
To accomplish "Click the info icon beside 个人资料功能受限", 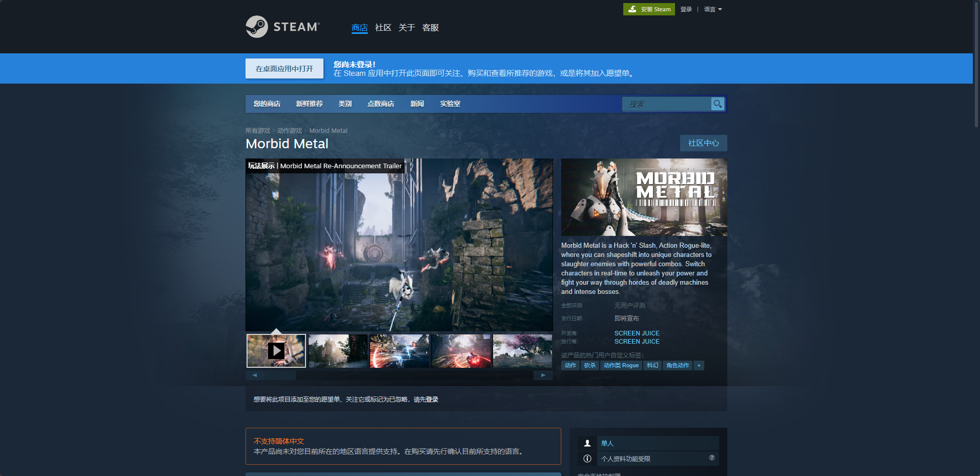I will (587, 459).
